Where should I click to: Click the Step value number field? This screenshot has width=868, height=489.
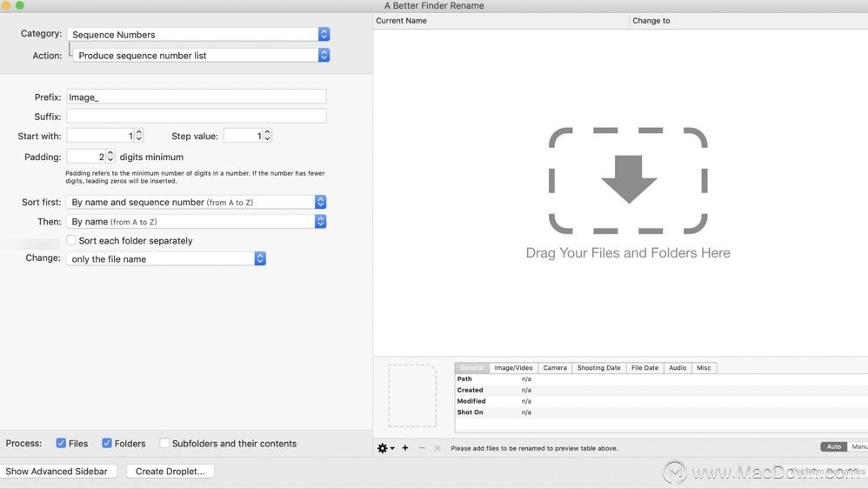click(x=244, y=136)
